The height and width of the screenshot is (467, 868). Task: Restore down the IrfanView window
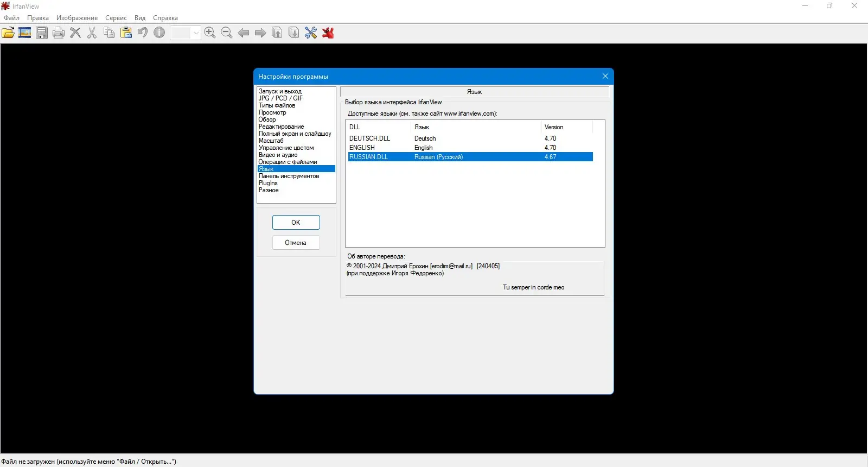829,6
